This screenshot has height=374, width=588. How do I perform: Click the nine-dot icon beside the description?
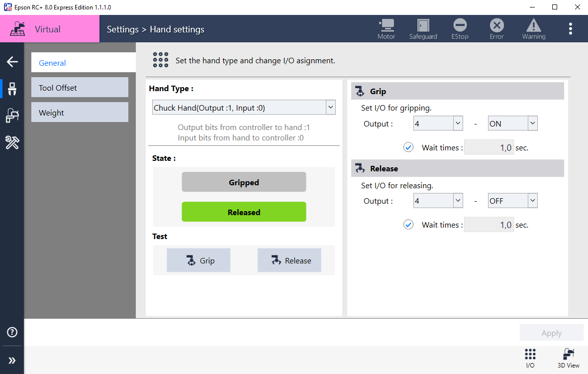[161, 60]
